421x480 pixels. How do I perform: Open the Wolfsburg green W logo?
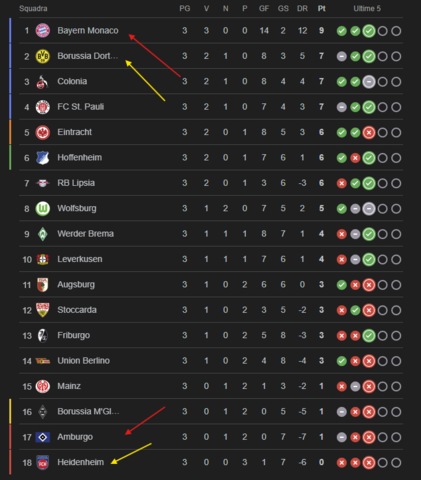pos(43,209)
